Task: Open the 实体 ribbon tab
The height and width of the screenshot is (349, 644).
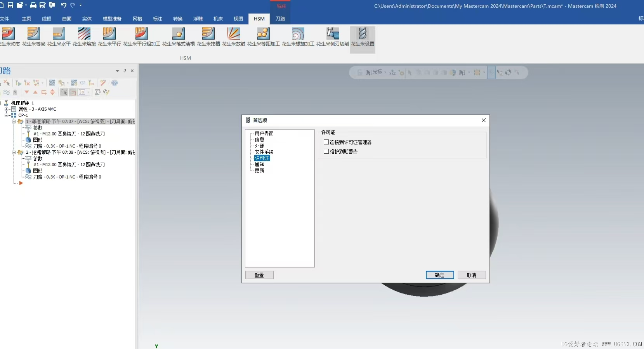Action: [x=87, y=19]
